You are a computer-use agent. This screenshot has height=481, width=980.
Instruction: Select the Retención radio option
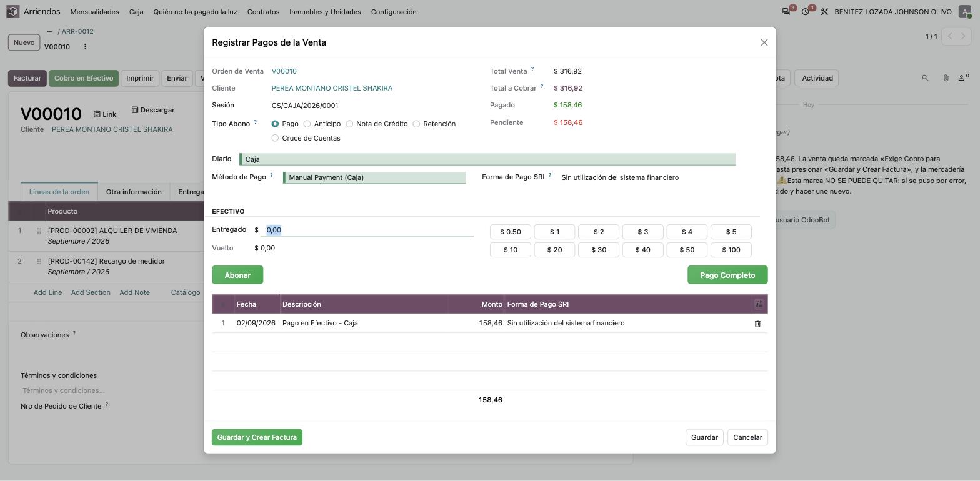[416, 124]
